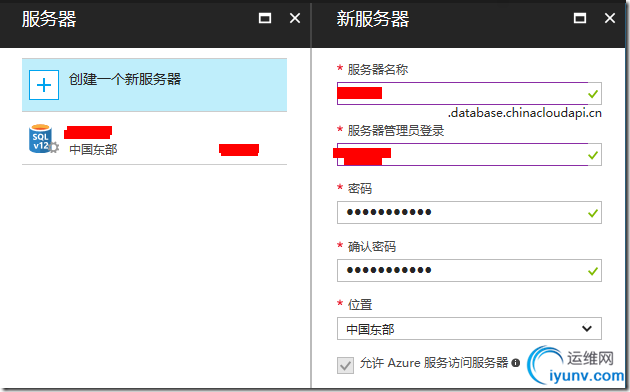Expand location list via chevron arrow
The width and height of the screenshot is (630, 392).
tap(587, 329)
